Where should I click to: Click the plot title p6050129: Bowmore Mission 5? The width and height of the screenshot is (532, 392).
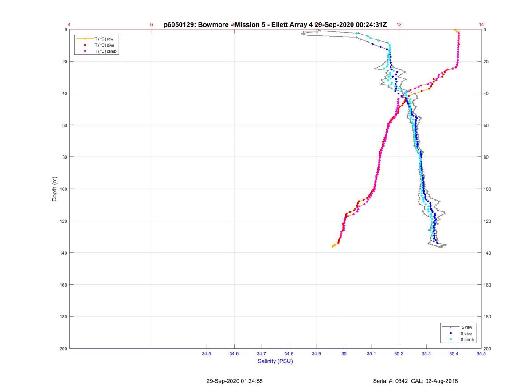pos(275,25)
